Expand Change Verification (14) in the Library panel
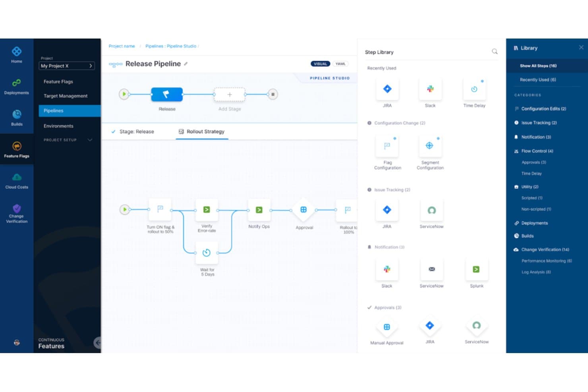The height and width of the screenshot is (392, 588). [x=545, y=249]
